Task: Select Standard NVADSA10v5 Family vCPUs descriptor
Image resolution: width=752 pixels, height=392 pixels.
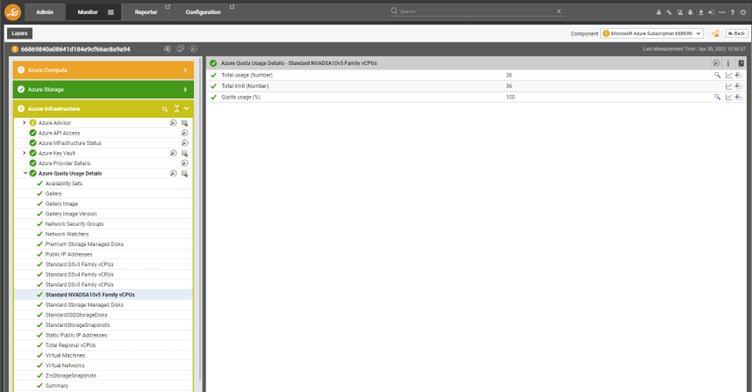Action: [90, 295]
